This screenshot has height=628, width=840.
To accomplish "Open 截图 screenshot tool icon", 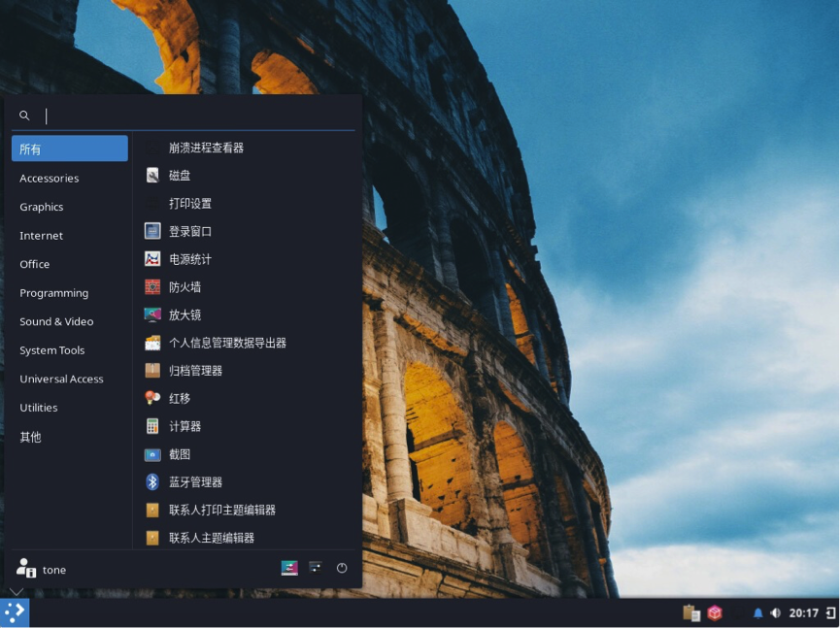I will tap(152, 454).
